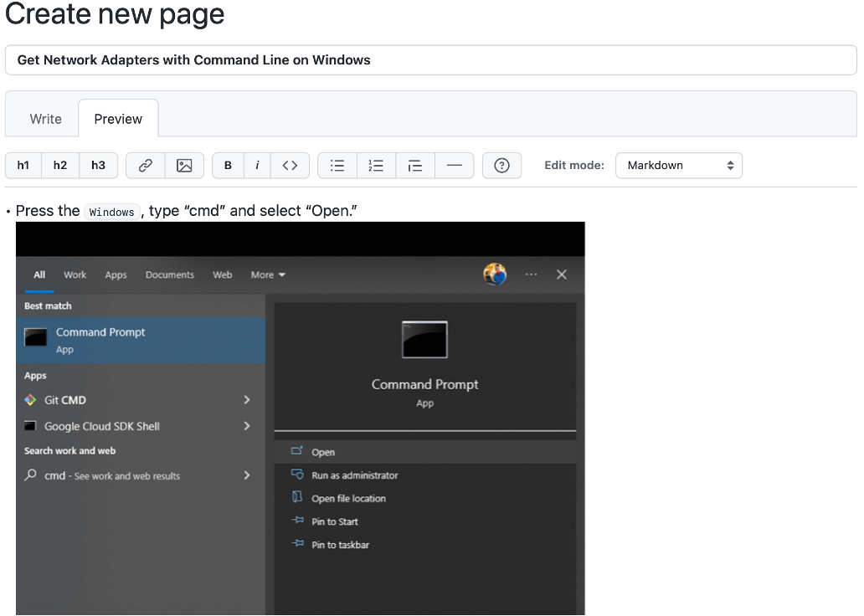The height and width of the screenshot is (616, 864).
Task: Click the Search work and web heading
Action: coord(70,451)
